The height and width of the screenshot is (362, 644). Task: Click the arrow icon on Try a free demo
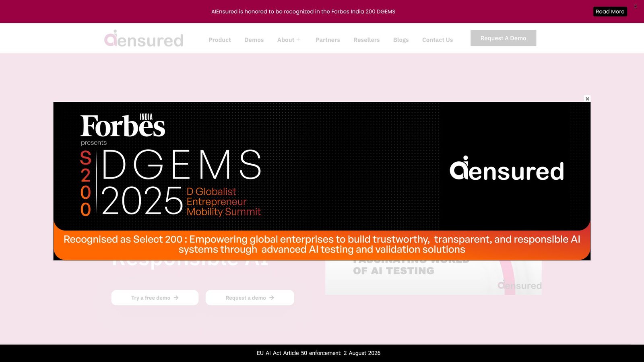(x=176, y=298)
